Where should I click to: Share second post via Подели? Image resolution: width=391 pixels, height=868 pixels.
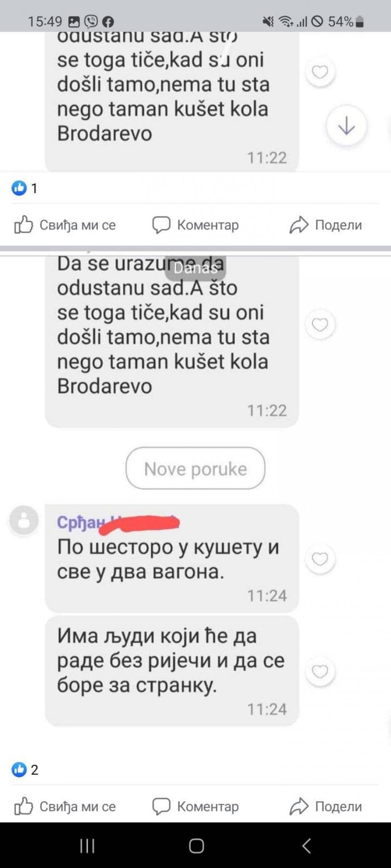(326, 806)
